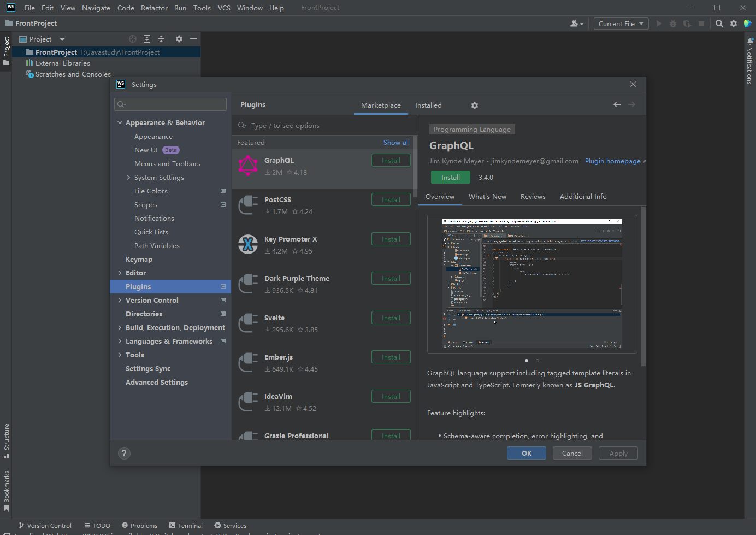Screen dimensions: 756x535
Task: Click OK in Settings dialog
Action: click(527, 454)
